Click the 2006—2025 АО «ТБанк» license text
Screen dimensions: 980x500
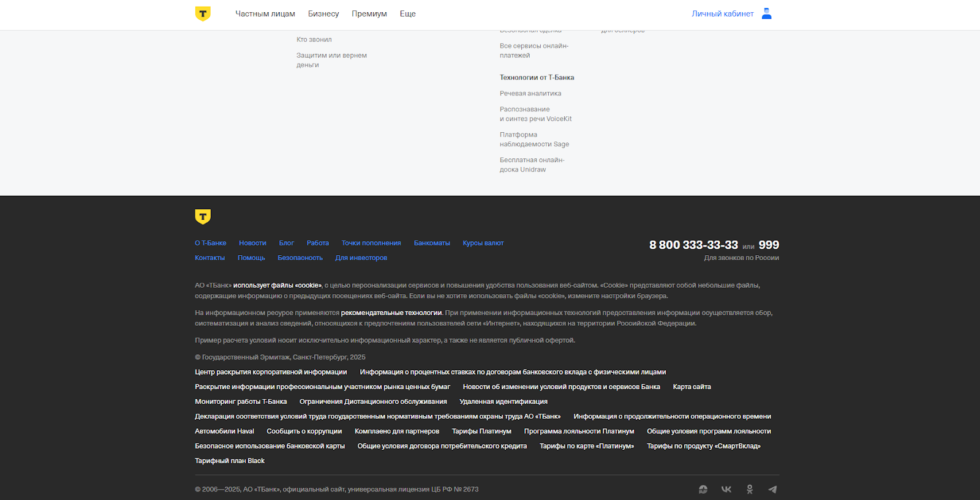pos(337,489)
